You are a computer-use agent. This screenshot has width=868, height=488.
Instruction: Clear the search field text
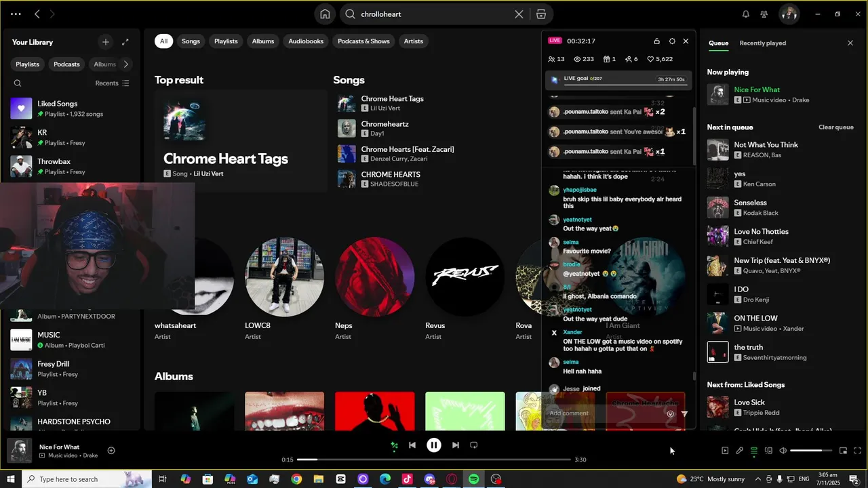pos(519,14)
